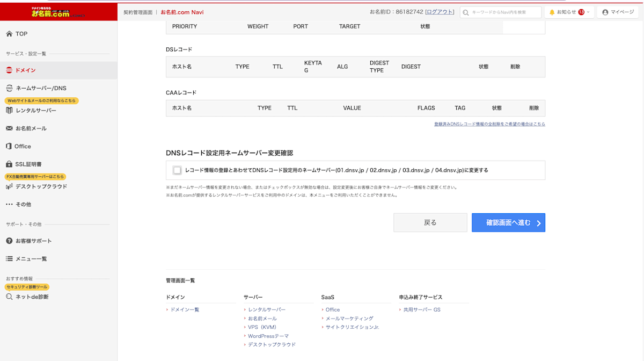Image resolution: width=644 pixels, height=361 pixels.
Task: Click DNSレコード設定用ネームサーバー変更確認 heading
Action: tap(230, 153)
